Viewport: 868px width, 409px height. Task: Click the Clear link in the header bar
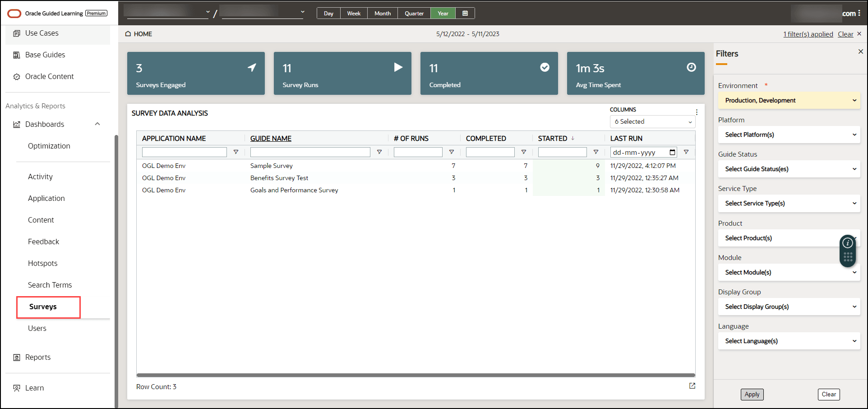click(845, 34)
